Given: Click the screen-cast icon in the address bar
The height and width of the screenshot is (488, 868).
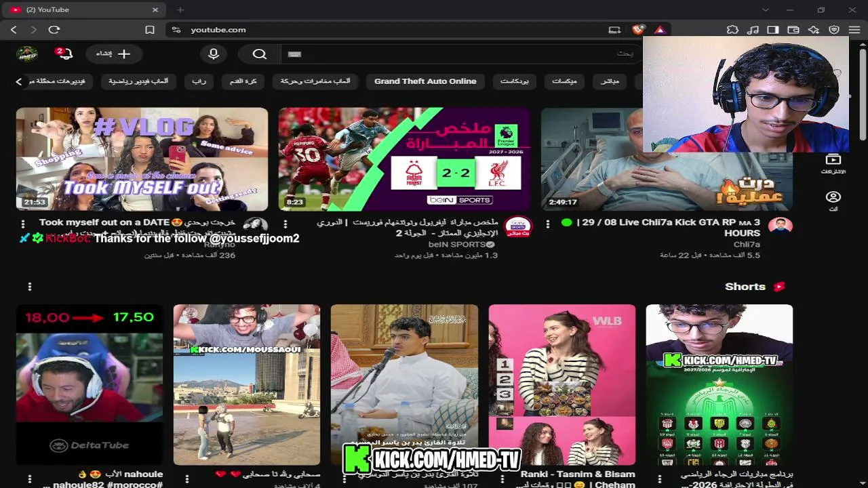Looking at the screenshot, I should pos(614,30).
